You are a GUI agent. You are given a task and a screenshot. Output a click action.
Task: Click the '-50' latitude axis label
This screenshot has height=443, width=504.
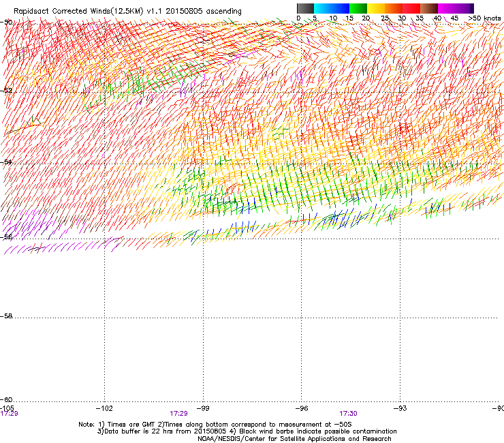pos(6,22)
